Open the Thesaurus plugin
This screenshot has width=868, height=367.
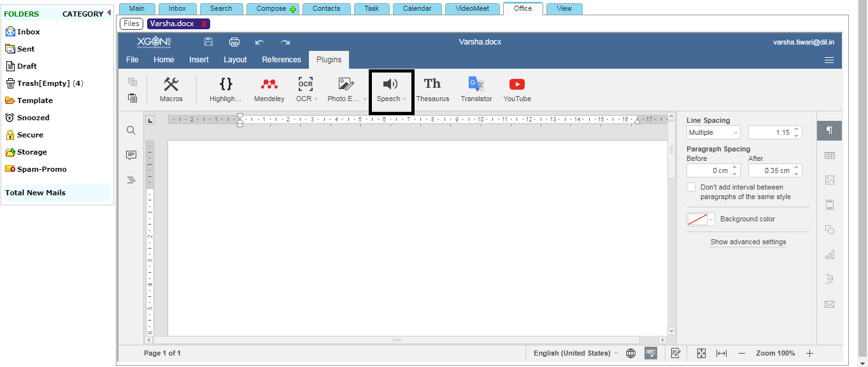tap(432, 90)
